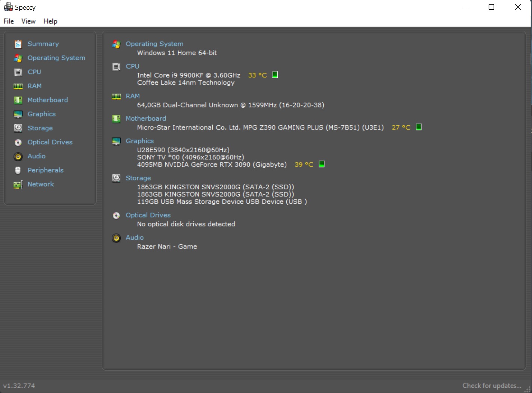Click the Audio heading link in main panel
Image resolution: width=532 pixels, height=393 pixels.
pos(135,238)
